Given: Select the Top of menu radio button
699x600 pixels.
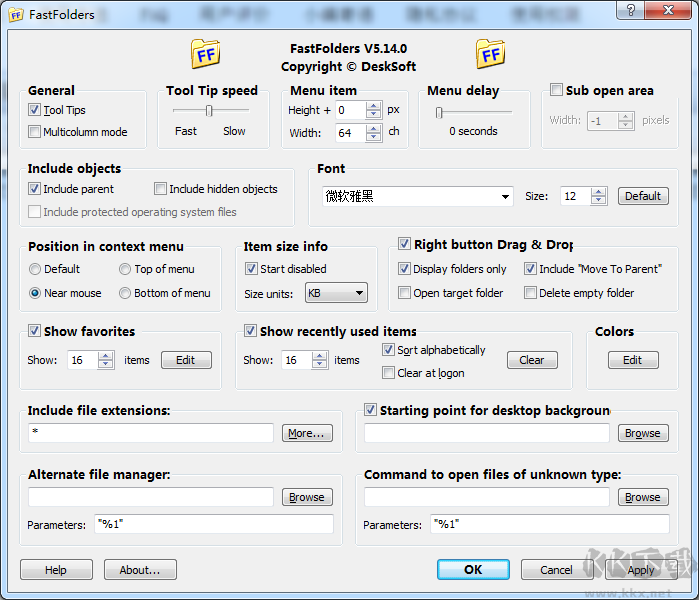Looking at the screenshot, I should 125,269.
